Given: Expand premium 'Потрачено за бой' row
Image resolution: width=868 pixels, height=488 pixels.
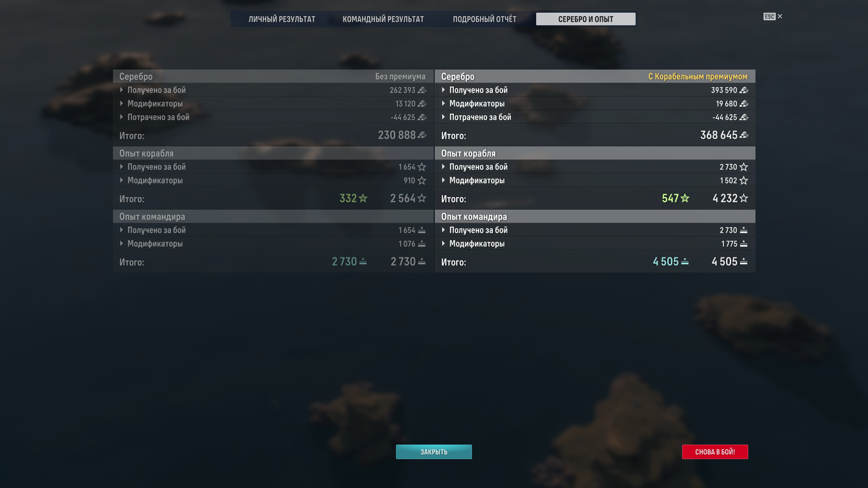Looking at the screenshot, I should 595,117.
